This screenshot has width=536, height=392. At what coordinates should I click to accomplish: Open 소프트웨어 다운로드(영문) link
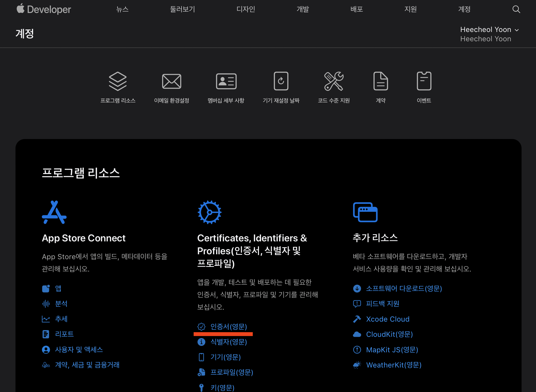(404, 289)
